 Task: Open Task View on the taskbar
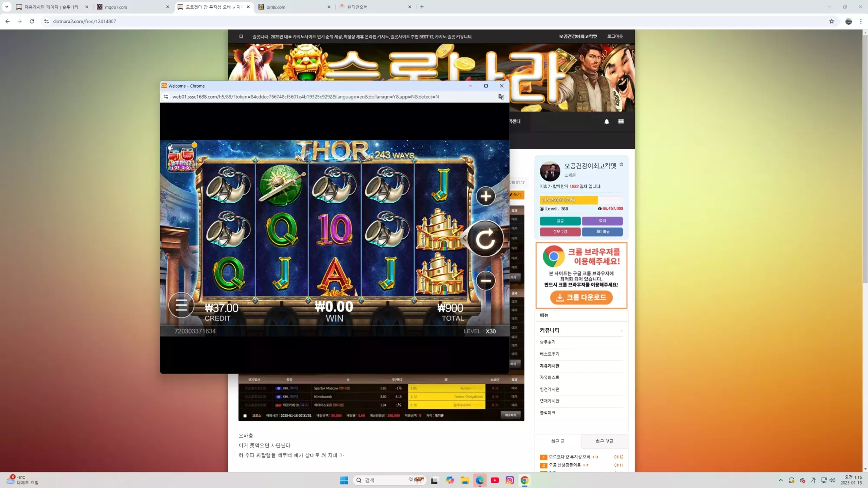tap(434, 480)
